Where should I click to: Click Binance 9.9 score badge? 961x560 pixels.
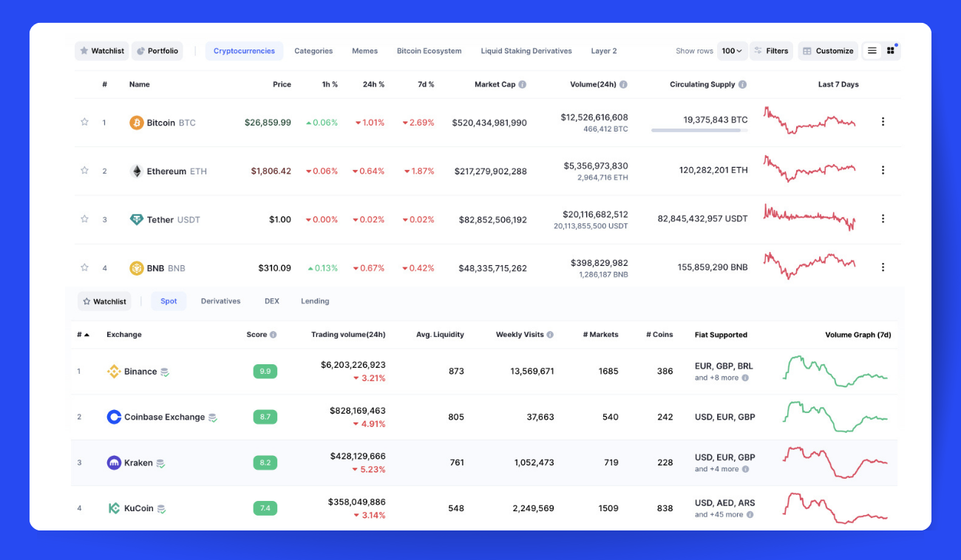(265, 372)
